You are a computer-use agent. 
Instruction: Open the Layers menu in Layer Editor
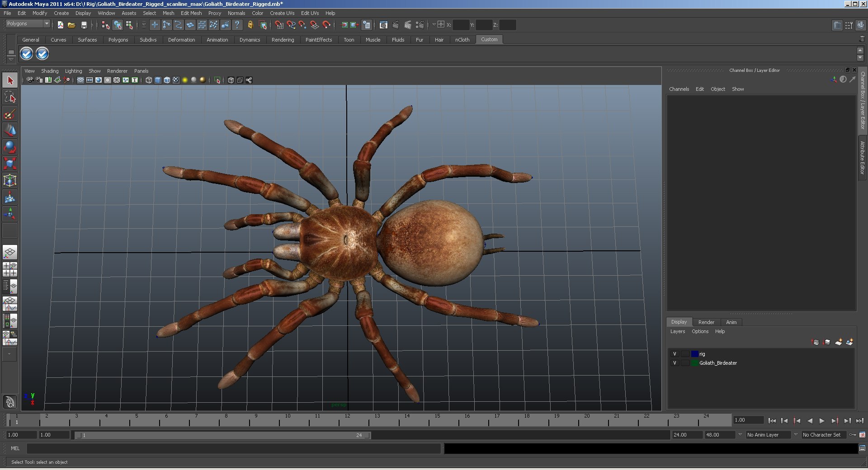click(677, 331)
